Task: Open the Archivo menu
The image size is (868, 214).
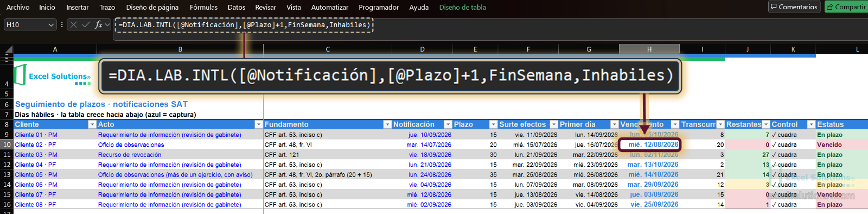Action: [x=18, y=7]
